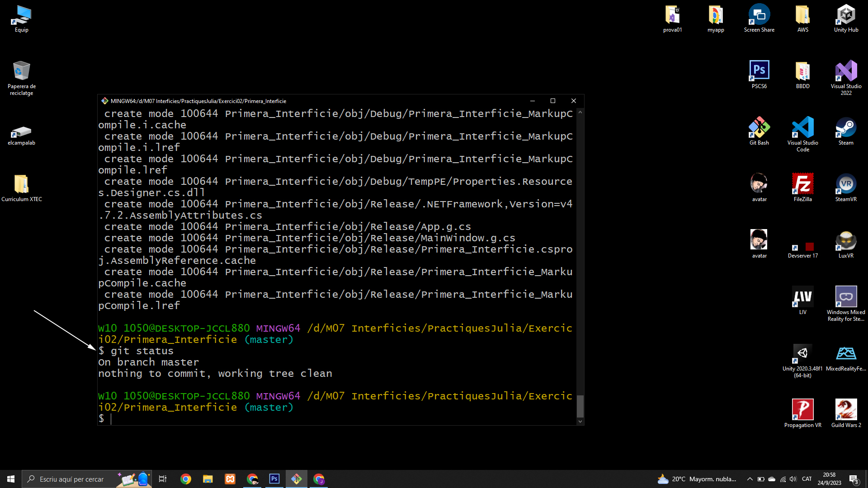
Task: Click the CAT input language indicator
Action: tap(807, 479)
